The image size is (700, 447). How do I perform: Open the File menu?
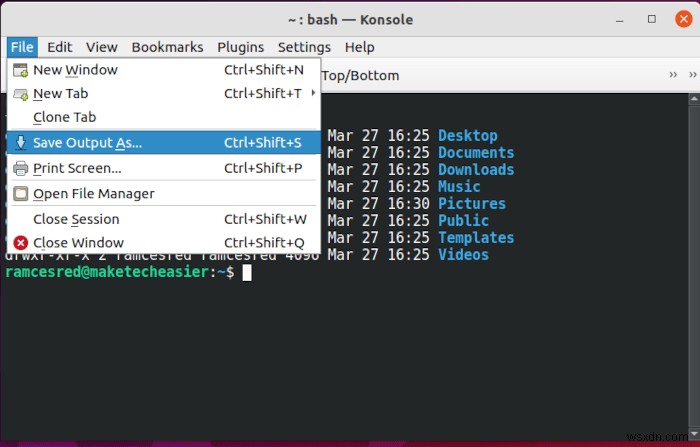[22, 47]
